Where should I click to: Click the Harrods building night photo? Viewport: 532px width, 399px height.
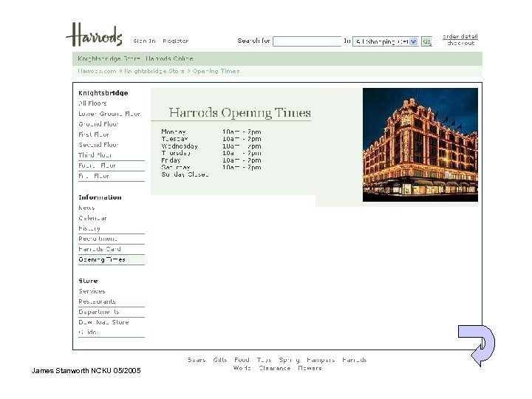420,145
